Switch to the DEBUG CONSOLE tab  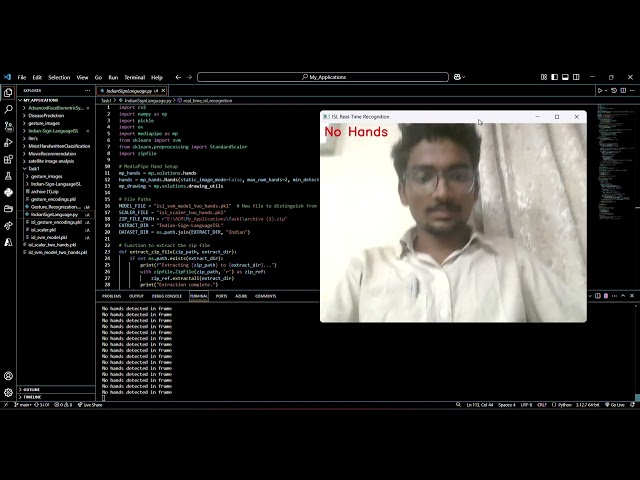(x=167, y=296)
